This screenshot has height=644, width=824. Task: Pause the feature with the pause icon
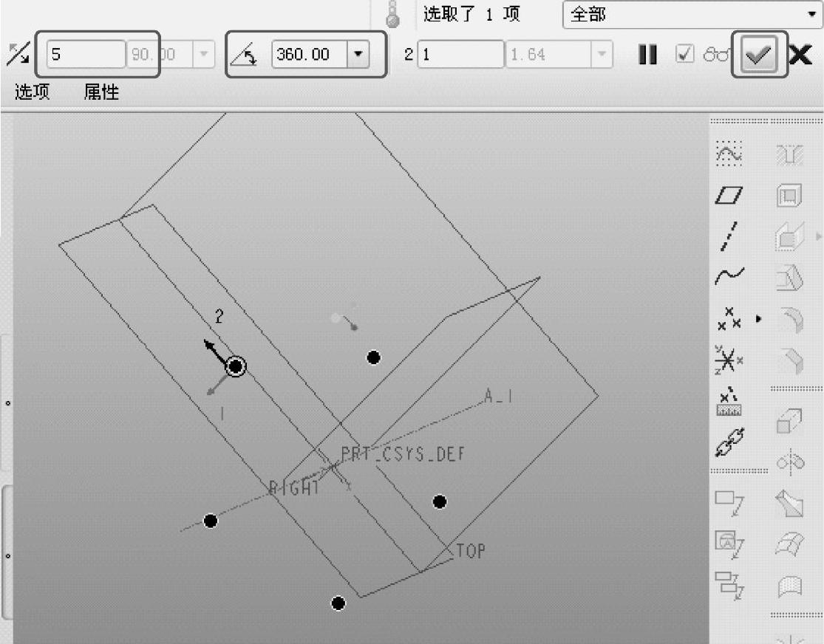coord(647,55)
